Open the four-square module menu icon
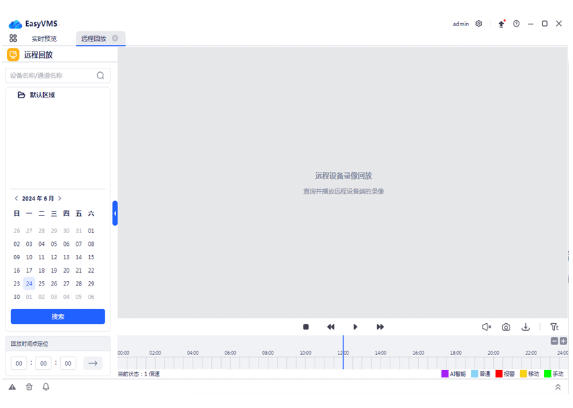 tap(13, 38)
